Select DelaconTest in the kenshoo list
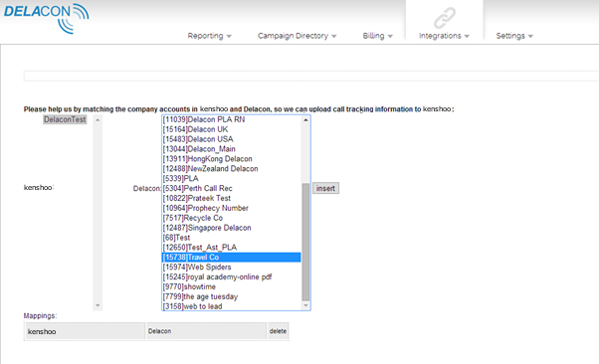This screenshot has width=599, height=364. tap(65, 119)
